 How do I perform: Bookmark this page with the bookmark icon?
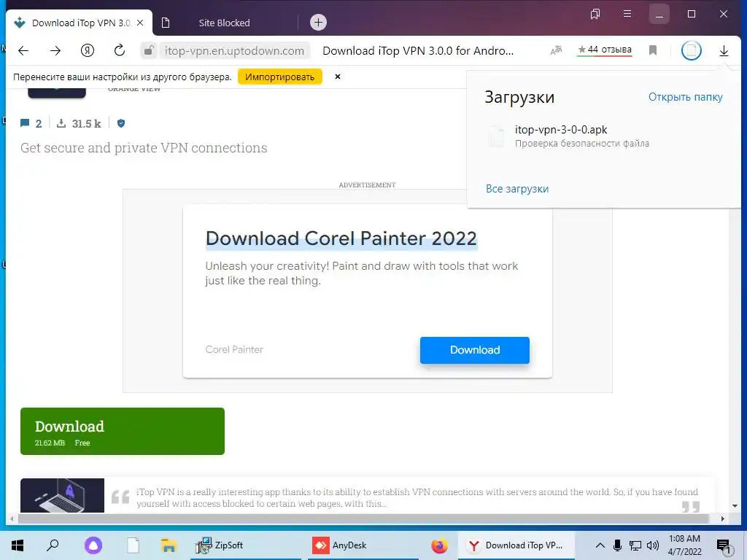[x=653, y=50]
